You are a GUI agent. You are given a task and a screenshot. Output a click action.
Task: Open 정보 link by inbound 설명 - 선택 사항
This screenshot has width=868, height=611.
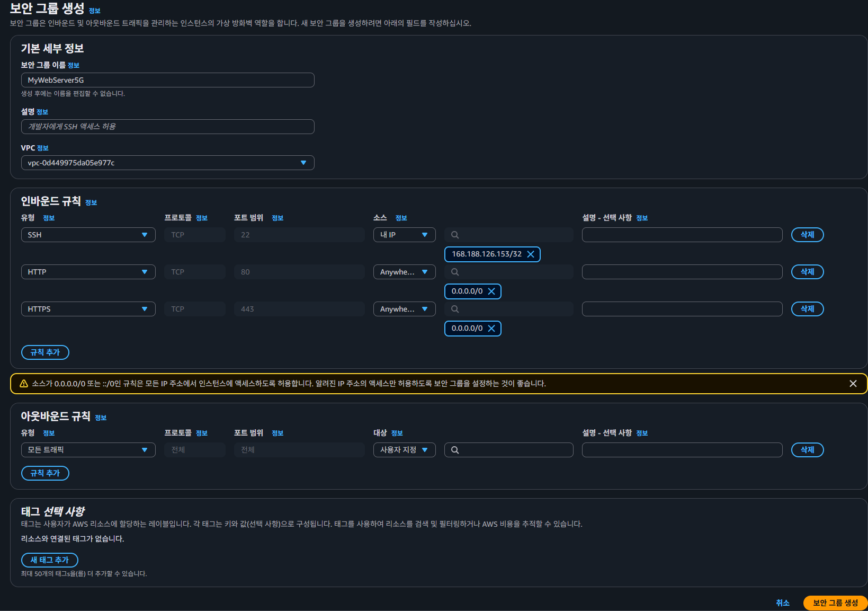click(642, 218)
